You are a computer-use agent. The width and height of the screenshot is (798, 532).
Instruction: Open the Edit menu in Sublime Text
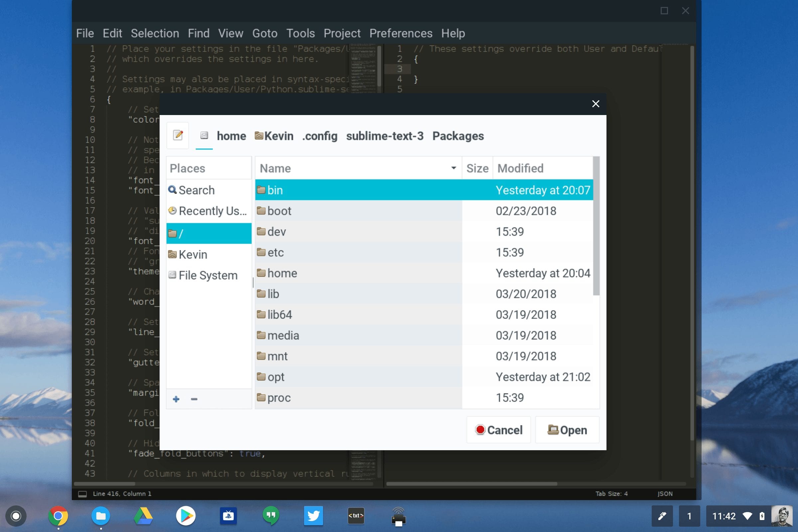(x=112, y=33)
